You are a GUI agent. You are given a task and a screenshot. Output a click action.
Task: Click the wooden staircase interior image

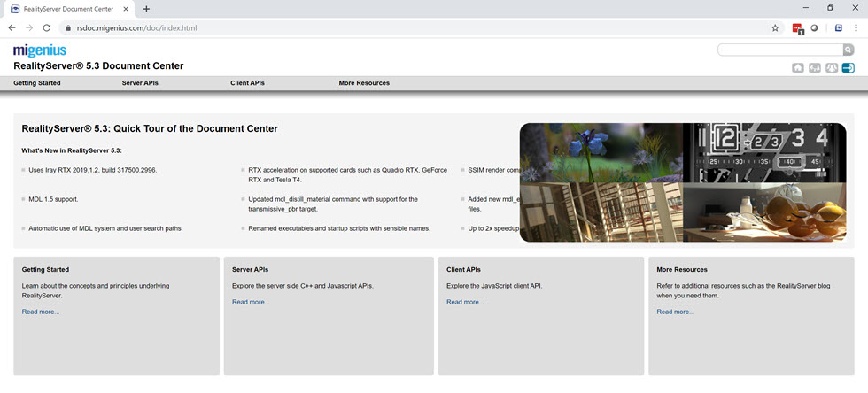point(601,212)
